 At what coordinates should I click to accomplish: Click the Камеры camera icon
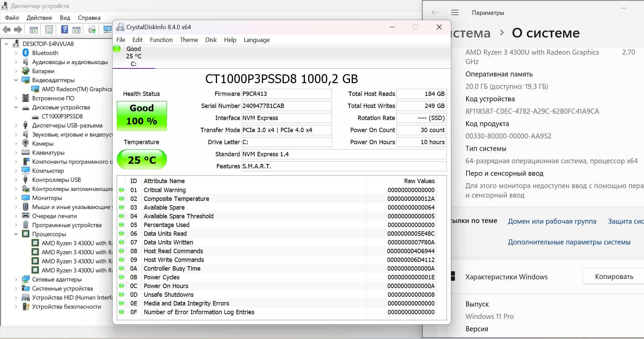point(25,143)
